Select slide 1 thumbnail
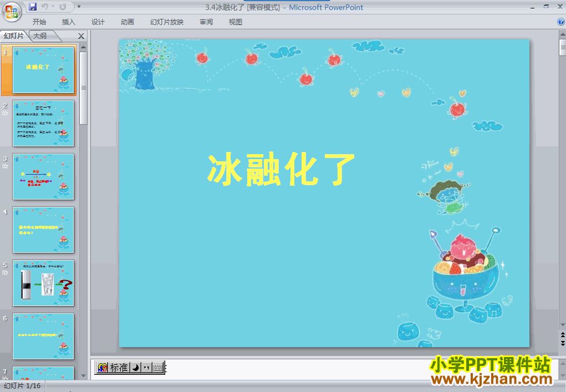566x392 pixels. point(43,70)
